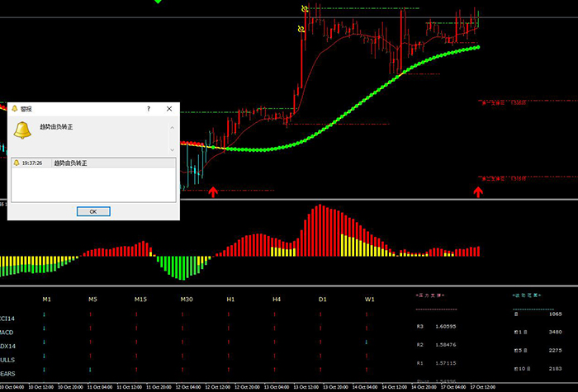Click the bell icon beside 19:37:26
578x392 pixels.
pyautogui.click(x=17, y=163)
